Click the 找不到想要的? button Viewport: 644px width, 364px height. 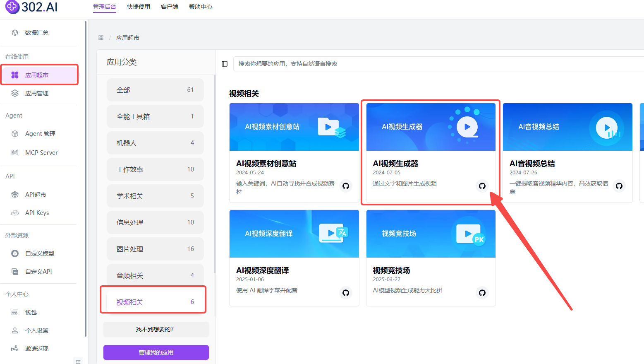click(156, 329)
